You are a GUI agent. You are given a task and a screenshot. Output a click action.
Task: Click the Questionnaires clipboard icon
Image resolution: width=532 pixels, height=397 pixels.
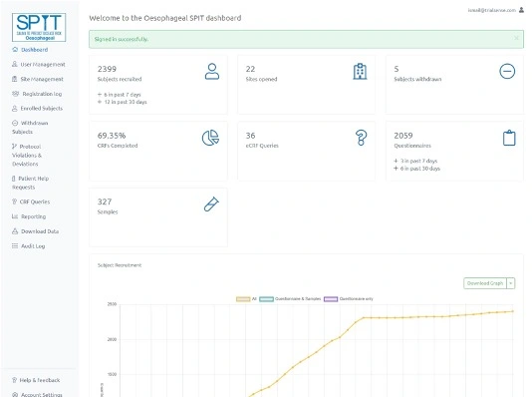tap(509, 138)
